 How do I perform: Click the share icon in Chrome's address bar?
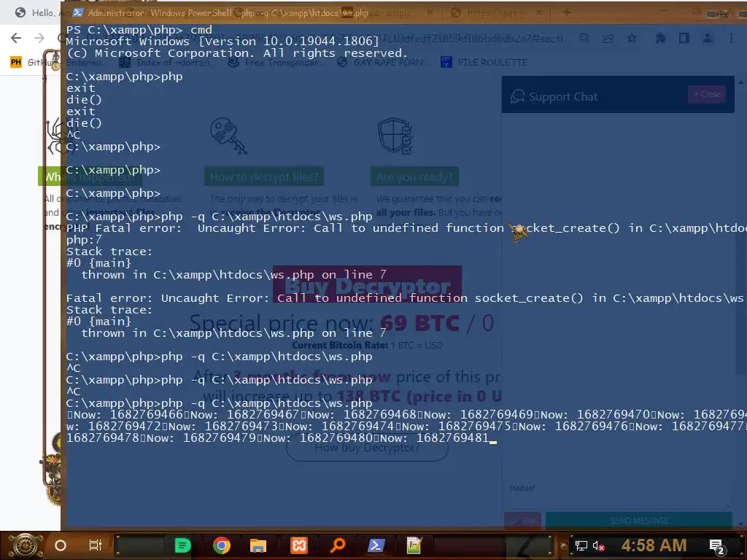(608, 38)
